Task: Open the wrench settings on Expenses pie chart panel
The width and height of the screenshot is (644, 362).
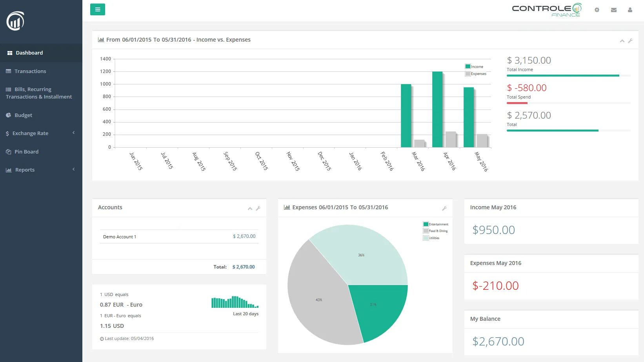Action: coord(445,208)
